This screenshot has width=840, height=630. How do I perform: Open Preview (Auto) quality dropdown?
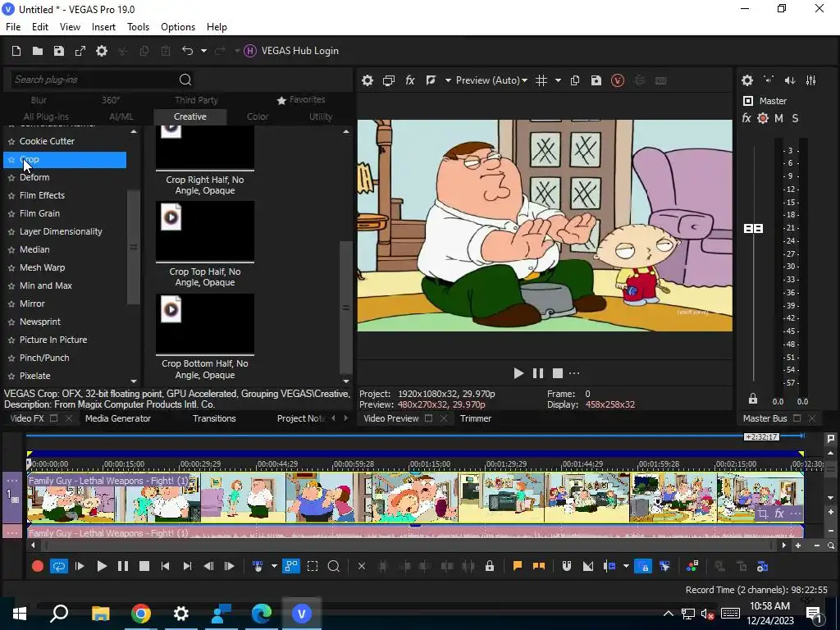point(491,80)
